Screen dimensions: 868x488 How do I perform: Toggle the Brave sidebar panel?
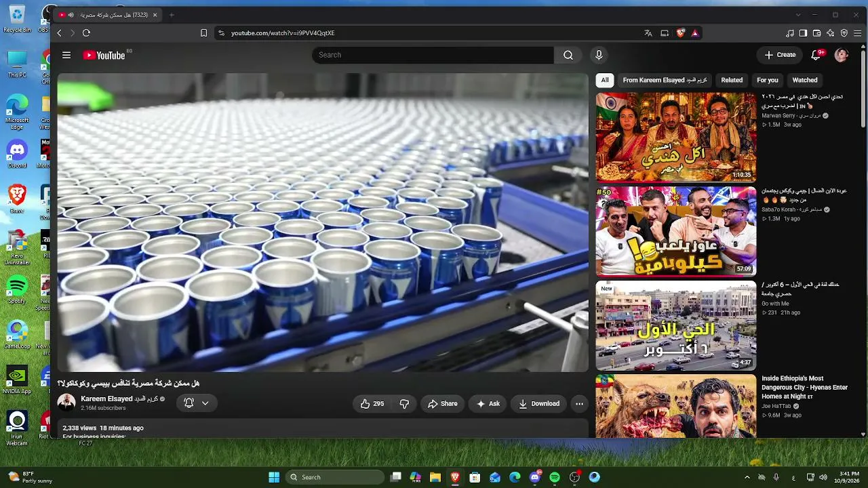pos(804,33)
